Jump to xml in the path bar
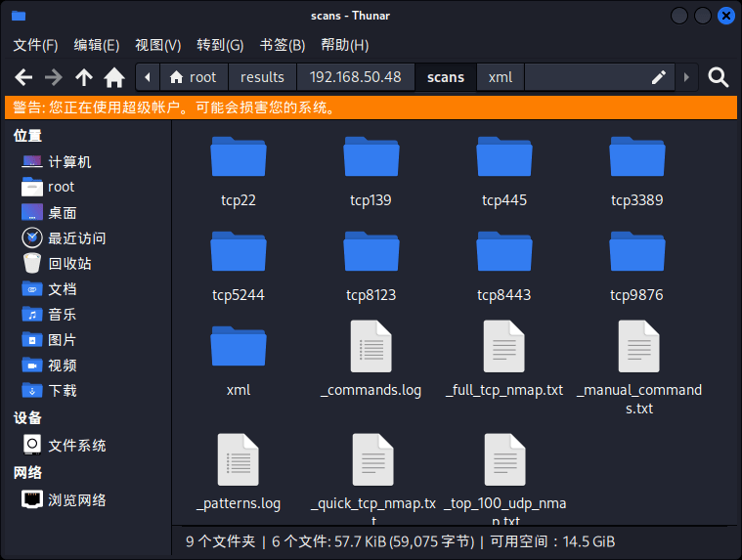Image resolution: width=742 pixels, height=560 pixels. (x=500, y=77)
